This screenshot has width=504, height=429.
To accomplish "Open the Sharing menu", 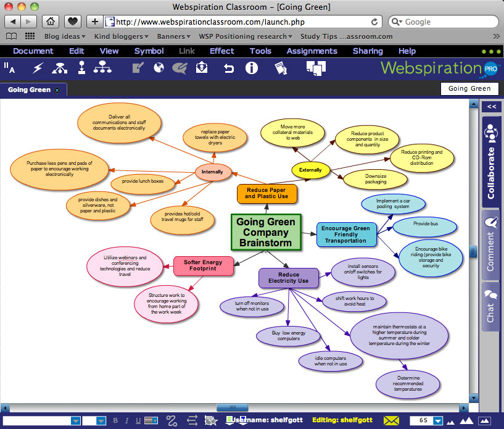I will [x=368, y=51].
